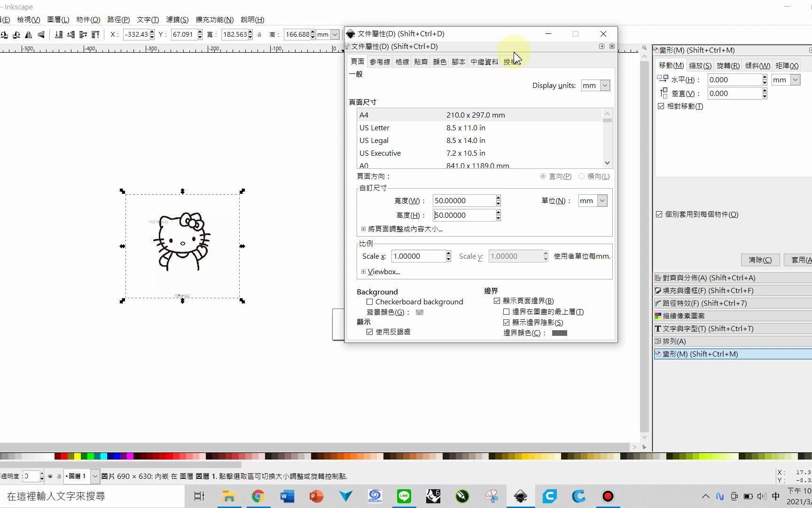
Task: Click 邊界顏色 color swatch
Action: pos(559,333)
